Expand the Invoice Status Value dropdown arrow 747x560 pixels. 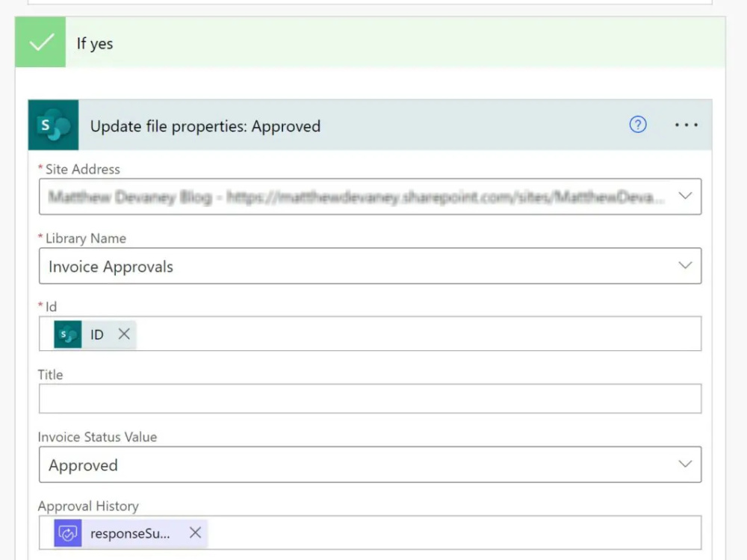coord(685,464)
